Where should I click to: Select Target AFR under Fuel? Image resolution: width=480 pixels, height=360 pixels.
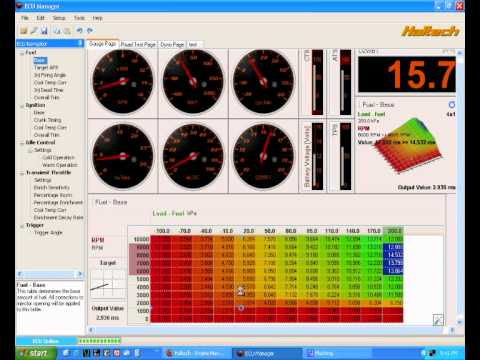[x=46, y=68]
